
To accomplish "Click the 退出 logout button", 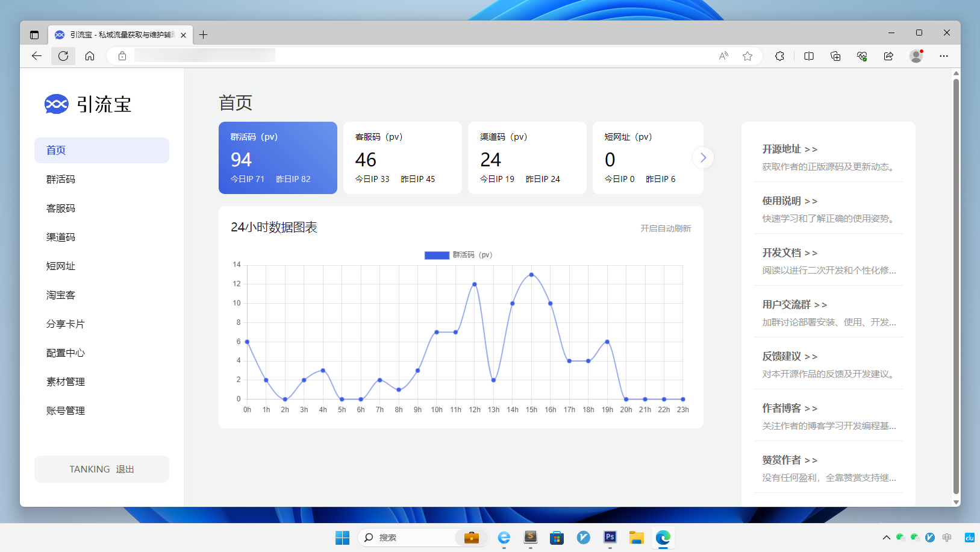I will (x=125, y=469).
